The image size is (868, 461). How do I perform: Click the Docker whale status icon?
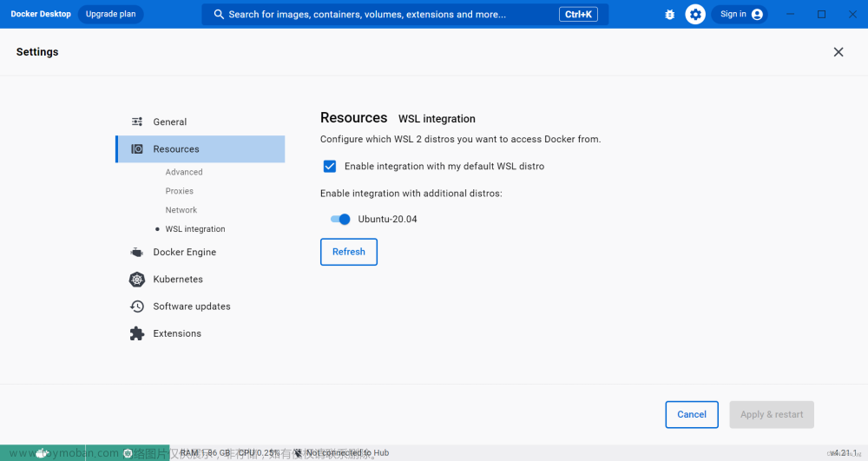click(x=43, y=453)
